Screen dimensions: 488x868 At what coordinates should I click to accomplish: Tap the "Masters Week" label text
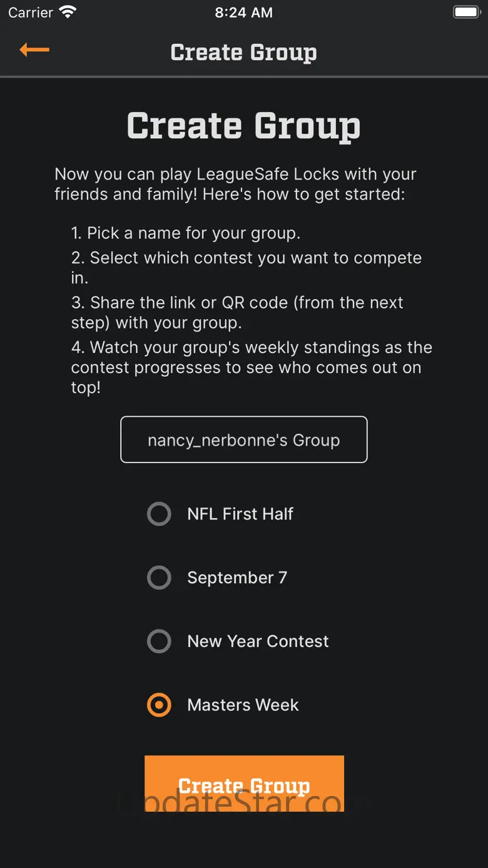point(243,705)
